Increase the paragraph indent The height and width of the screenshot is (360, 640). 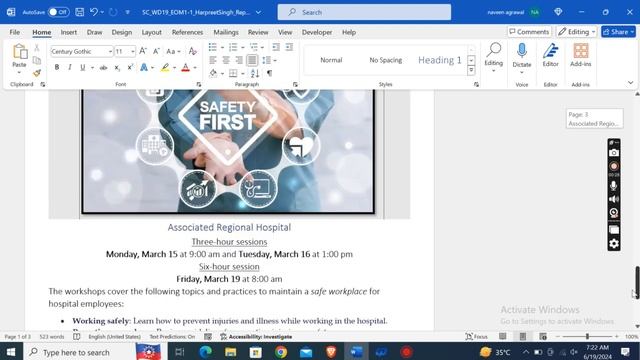pos(289,47)
